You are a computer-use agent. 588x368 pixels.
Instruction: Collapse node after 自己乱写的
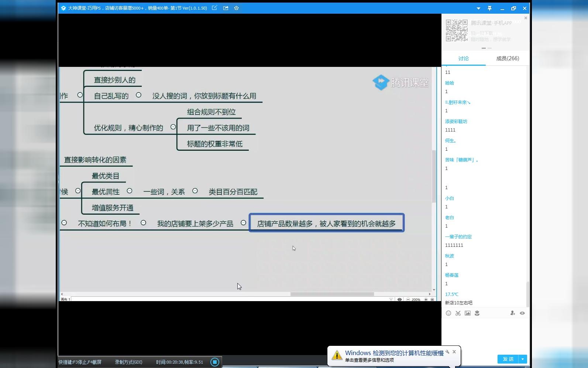point(138,95)
